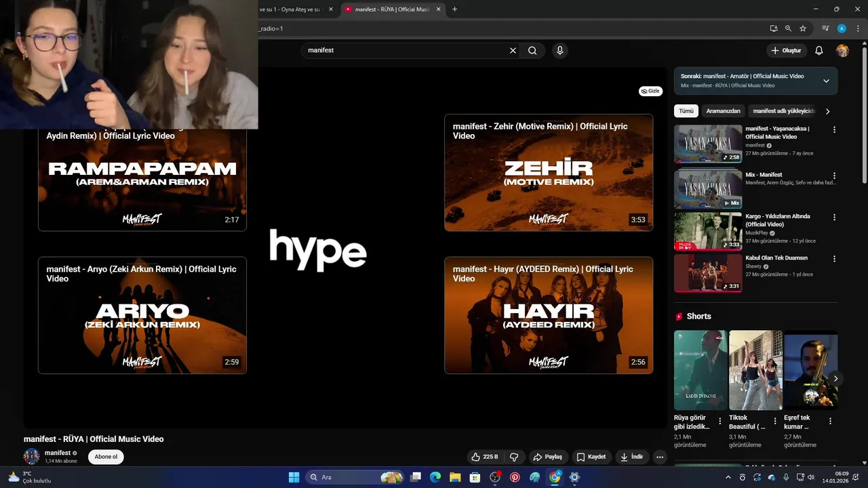The image size is (868, 488).
Task: Save the video with Kaydet
Action: [x=591, y=457]
